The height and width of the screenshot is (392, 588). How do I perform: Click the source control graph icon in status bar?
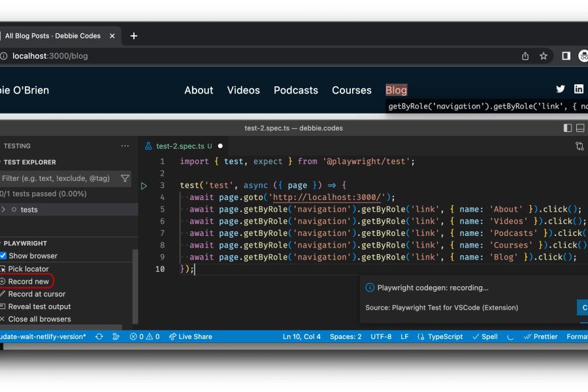click(116, 336)
